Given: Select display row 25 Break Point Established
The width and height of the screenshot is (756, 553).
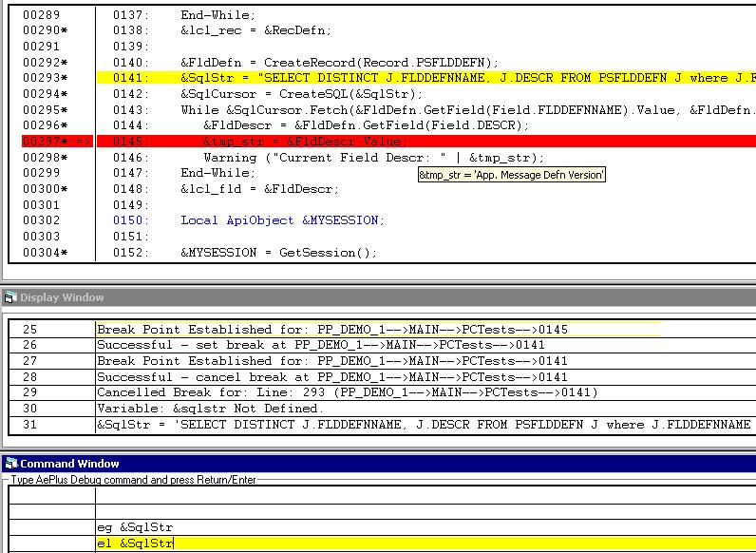Looking at the screenshot, I should [332, 330].
